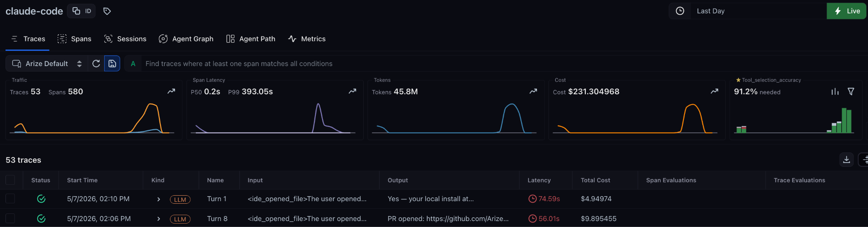Select the checkbox for Turn 8 trace
This screenshot has width=868, height=227.
[10, 219]
